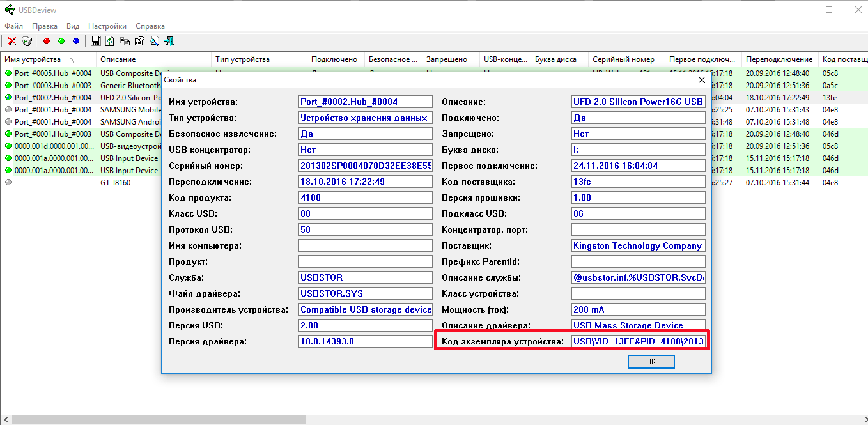Viewport: 868px width, 425px height.
Task: Click the find magnifier toolbar icon
Action: click(x=155, y=42)
